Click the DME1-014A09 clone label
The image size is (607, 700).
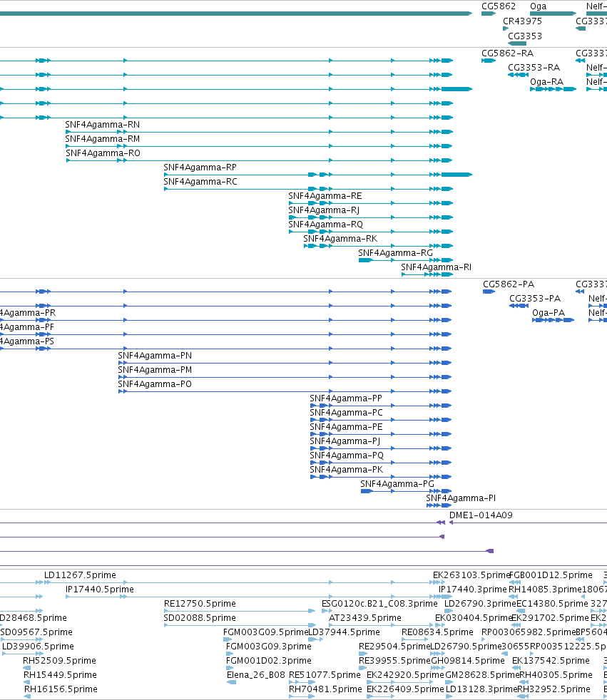coord(481,515)
